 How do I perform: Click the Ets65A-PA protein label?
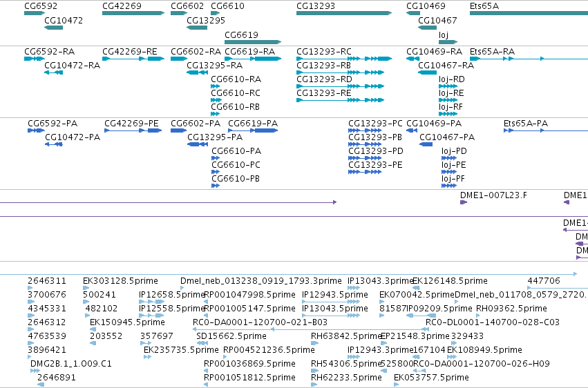[x=526, y=123]
